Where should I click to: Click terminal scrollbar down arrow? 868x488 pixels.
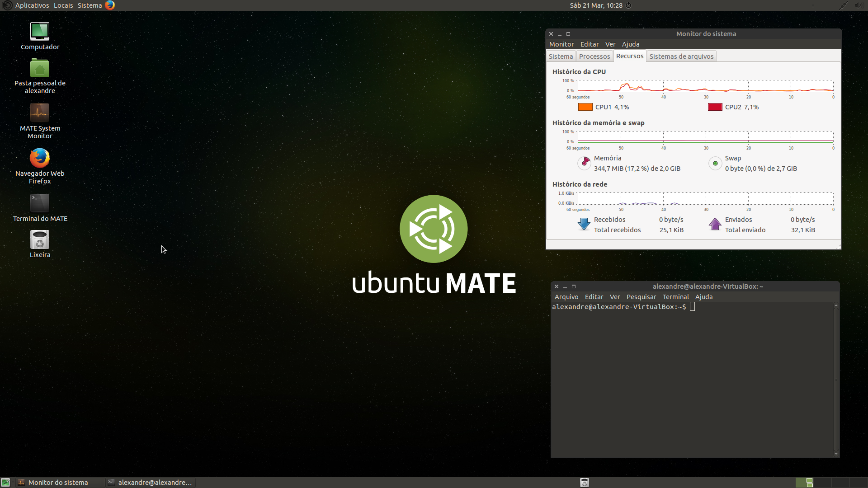(x=836, y=454)
